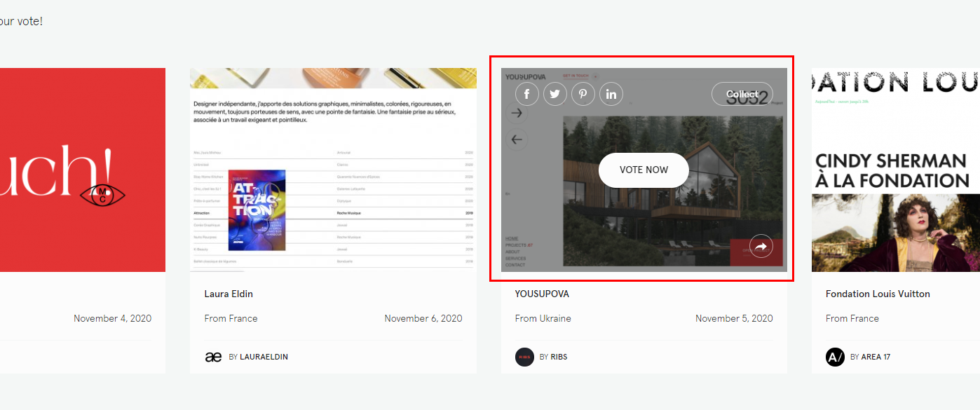
Task: Visit the RIBS author profile
Action: [x=559, y=357]
